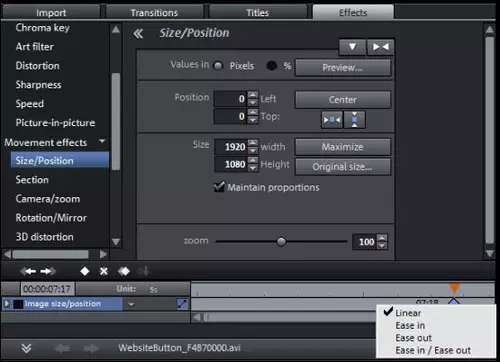The image size is (500, 362).
Task: Select the Distortion effect
Action: [38, 66]
